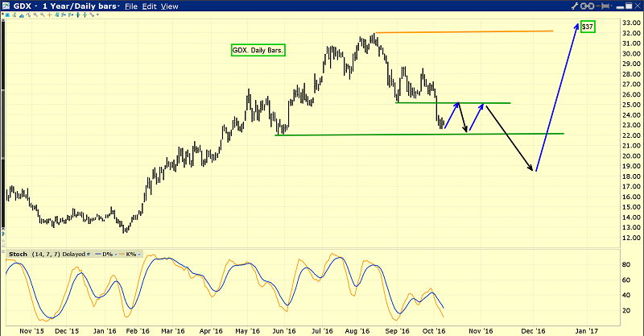Click the pin spool icon in title bar
Viewport: 644px width, 336px height.
coord(602,6)
